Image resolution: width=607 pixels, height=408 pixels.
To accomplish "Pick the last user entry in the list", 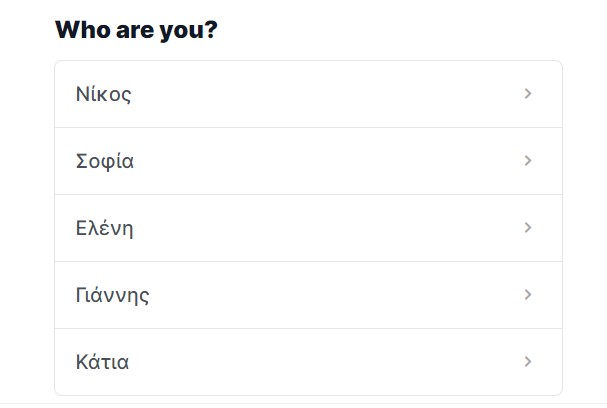I will (309, 362).
